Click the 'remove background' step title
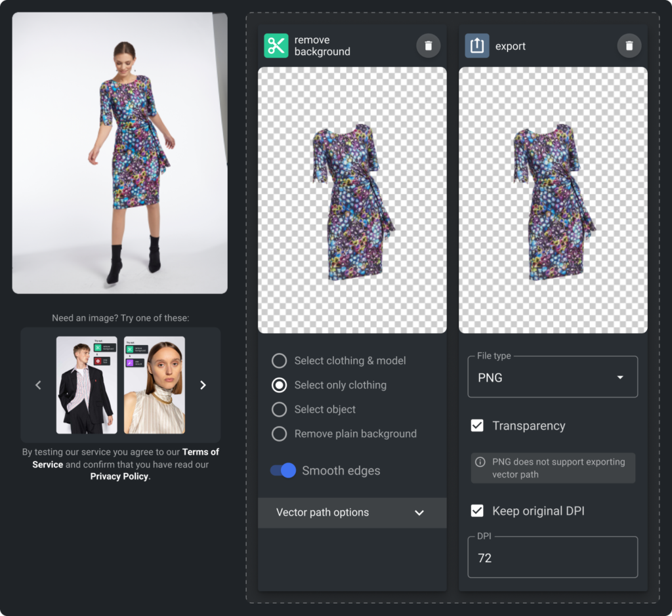 click(x=322, y=45)
